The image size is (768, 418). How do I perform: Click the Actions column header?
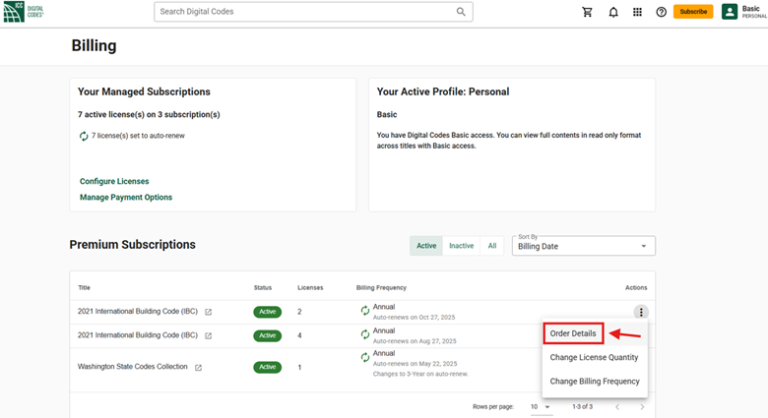pyautogui.click(x=636, y=288)
